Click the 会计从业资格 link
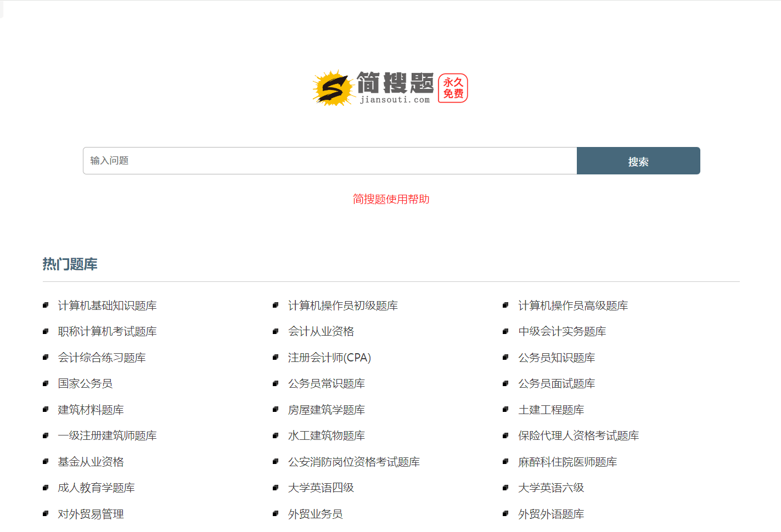 [x=321, y=331]
